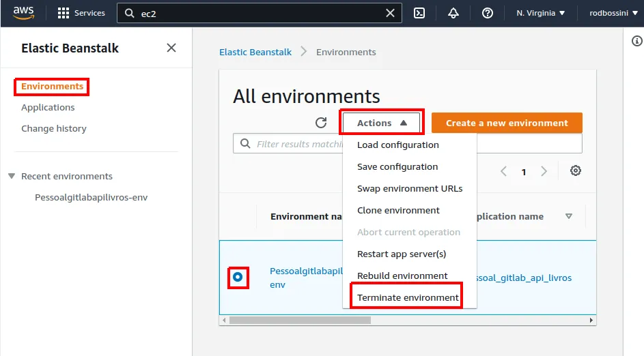Collapse the Actions dropdown

pos(382,123)
